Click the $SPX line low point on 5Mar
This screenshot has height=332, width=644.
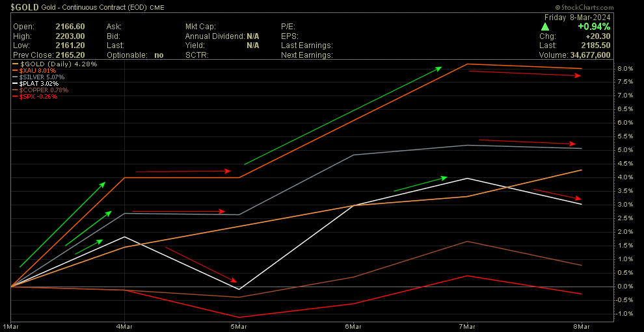(239, 317)
